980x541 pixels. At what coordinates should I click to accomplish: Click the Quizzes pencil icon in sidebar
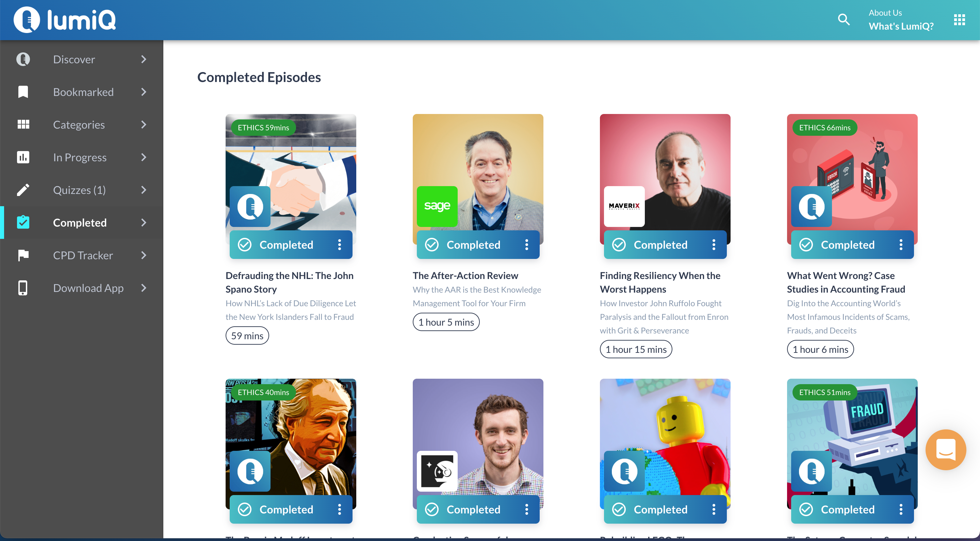coord(23,190)
